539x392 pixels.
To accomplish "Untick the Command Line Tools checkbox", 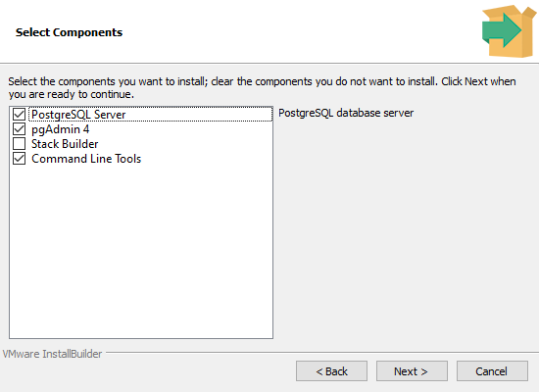I will 20,159.
